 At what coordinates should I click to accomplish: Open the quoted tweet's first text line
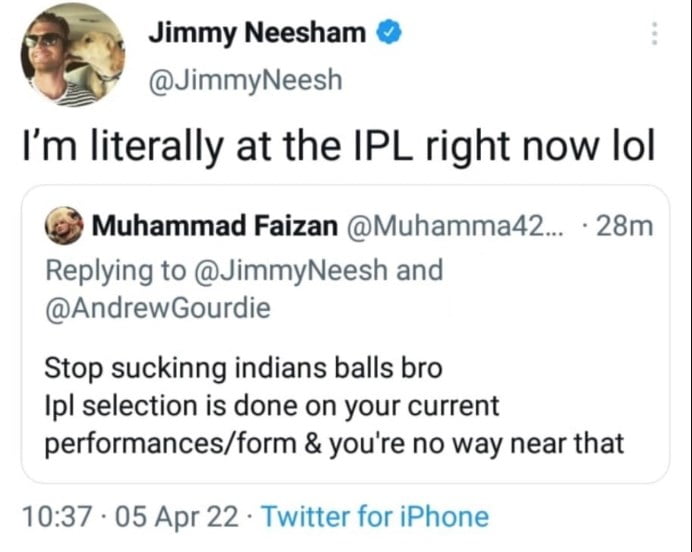(243, 368)
